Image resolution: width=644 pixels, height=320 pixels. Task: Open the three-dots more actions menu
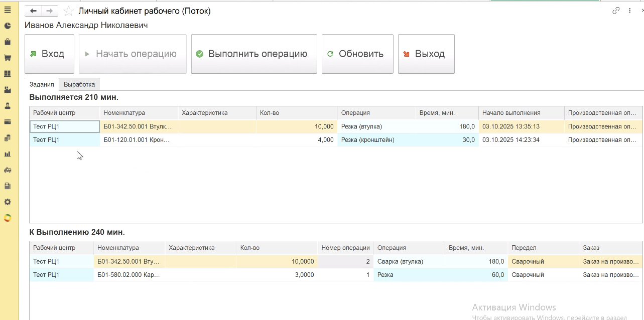(x=629, y=11)
